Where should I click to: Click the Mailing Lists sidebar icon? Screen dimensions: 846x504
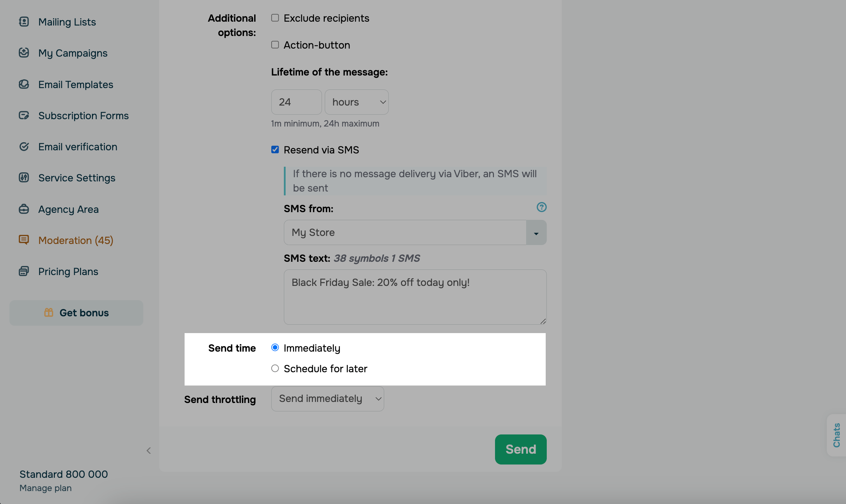point(24,22)
